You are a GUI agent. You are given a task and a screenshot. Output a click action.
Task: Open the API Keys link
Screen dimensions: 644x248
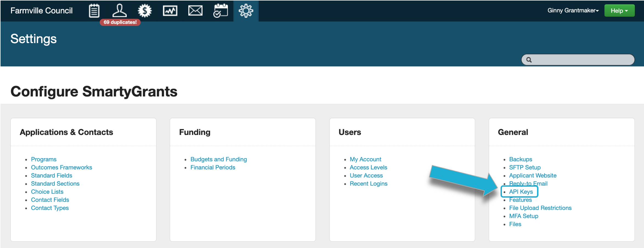tap(521, 192)
